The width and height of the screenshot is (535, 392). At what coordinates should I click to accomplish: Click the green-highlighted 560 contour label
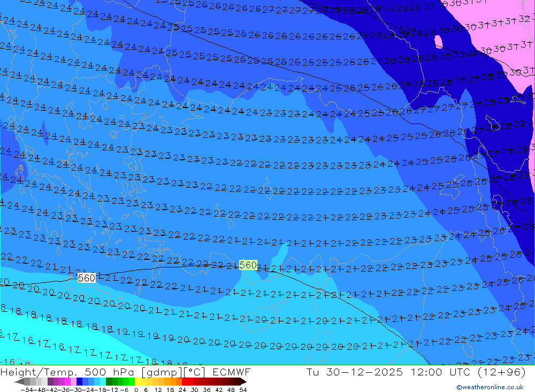point(248,265)
